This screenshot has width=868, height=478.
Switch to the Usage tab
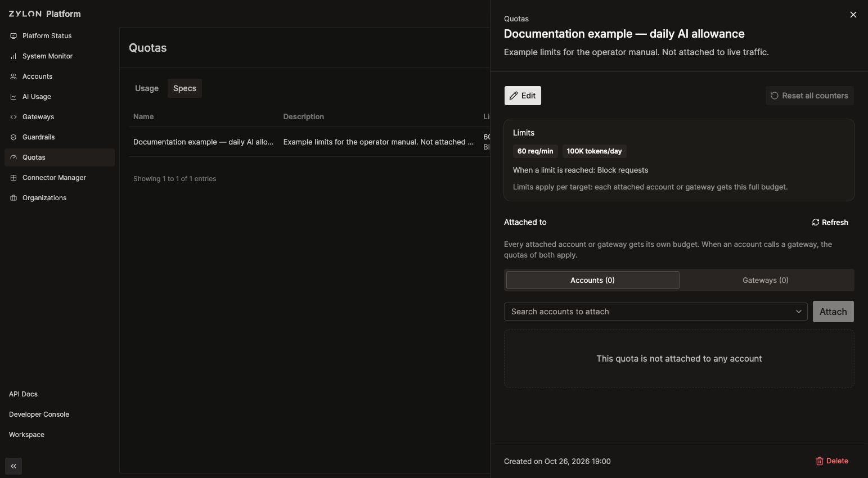147,88
